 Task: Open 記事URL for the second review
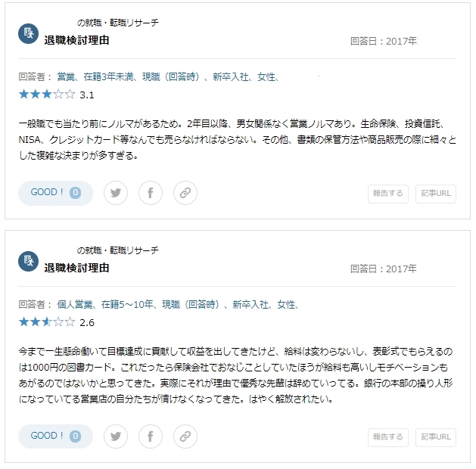(436, 437)
